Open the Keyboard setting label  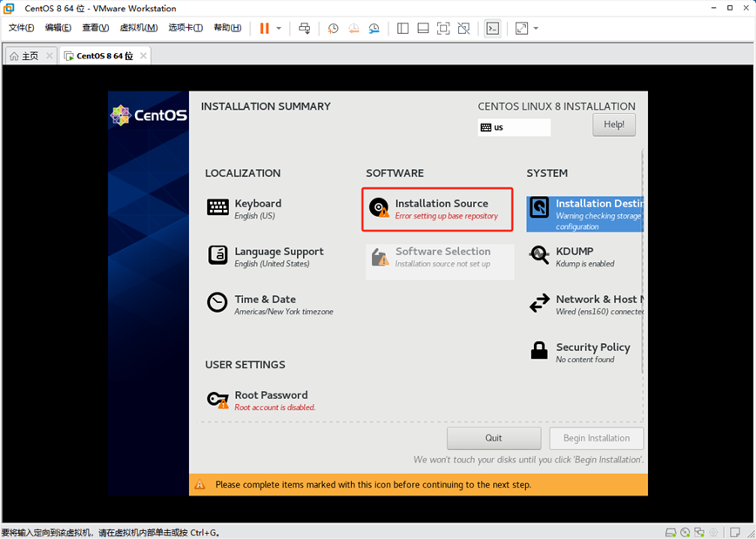coord(258,204)
